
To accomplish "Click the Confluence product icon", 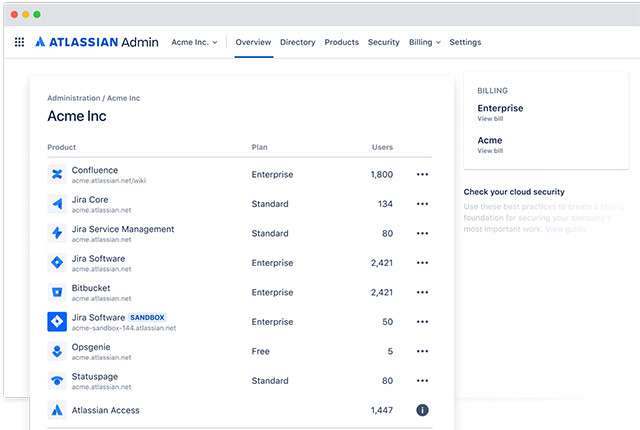I will click(x=57, y=175).
